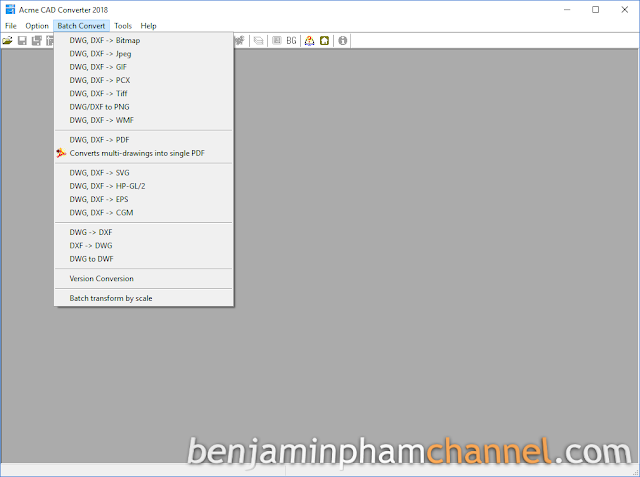This screenshot has height=477, width=640.
Task: Click the colorful help question-mark icon
Action: tap(309, 40)
